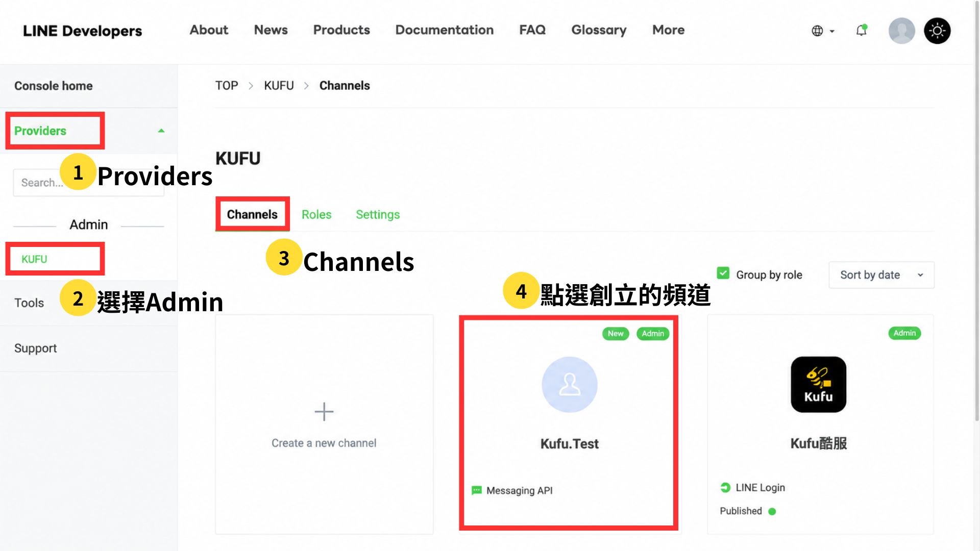The image size is (980, 551).
Task: Open the Documentation link
Action: coord(445,30)
